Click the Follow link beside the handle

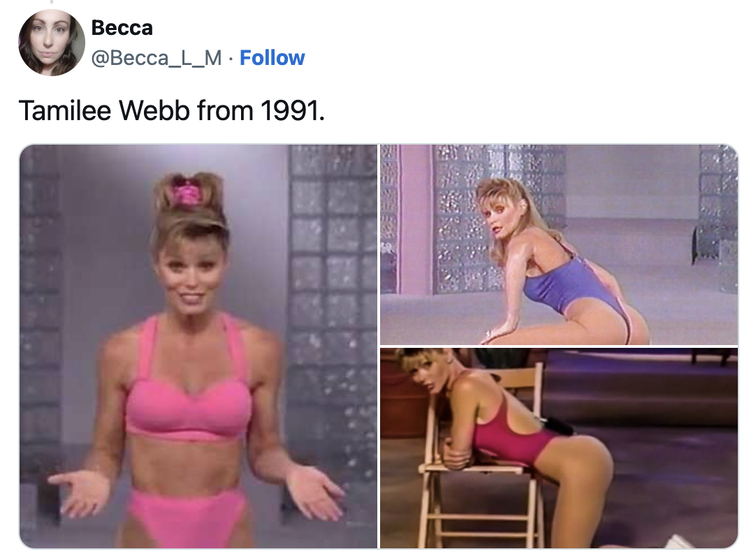click(272, 58)
